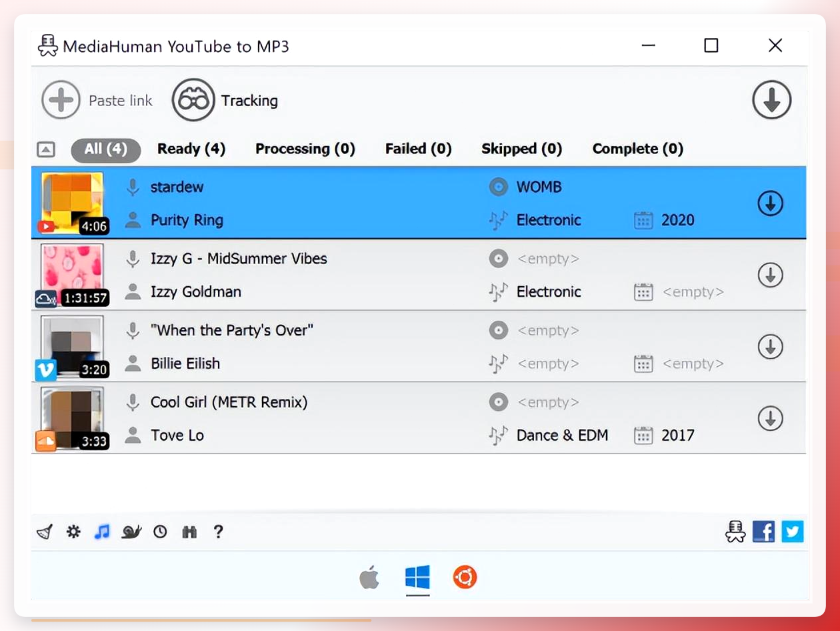Open settings with the gear icon
Viewport: 840px width, 631px height.
tap(73, 532)
